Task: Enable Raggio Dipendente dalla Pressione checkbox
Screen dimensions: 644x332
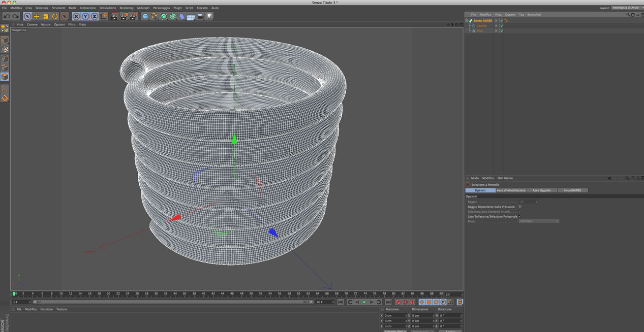Action: [x=520, y=207]
